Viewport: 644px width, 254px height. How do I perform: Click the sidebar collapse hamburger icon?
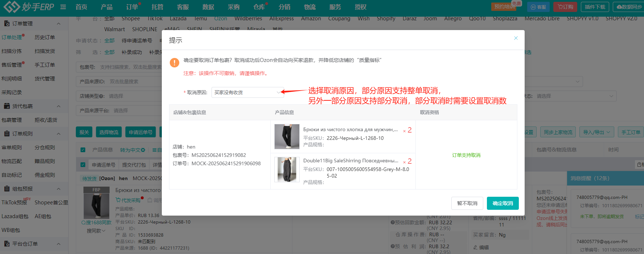pos(63,7)
